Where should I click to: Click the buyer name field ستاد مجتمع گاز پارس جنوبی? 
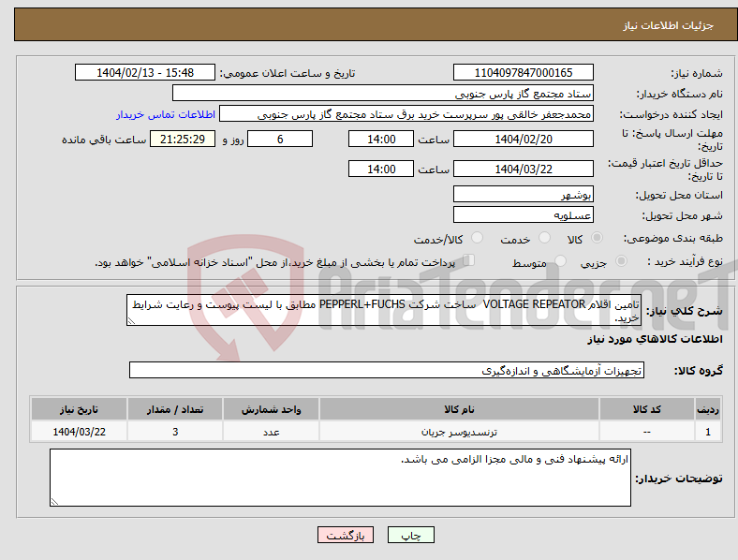tap(383, 93)
